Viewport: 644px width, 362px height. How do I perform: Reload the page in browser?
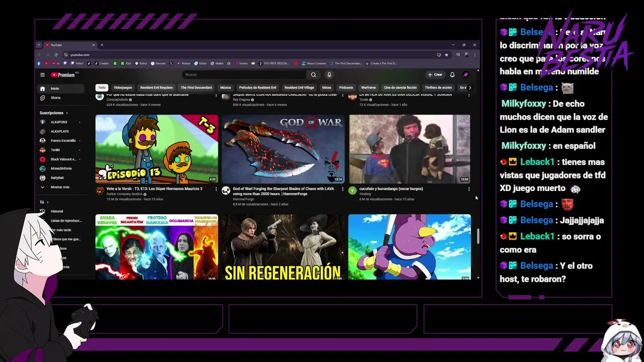pyautogui.click(x=56, y=55)
